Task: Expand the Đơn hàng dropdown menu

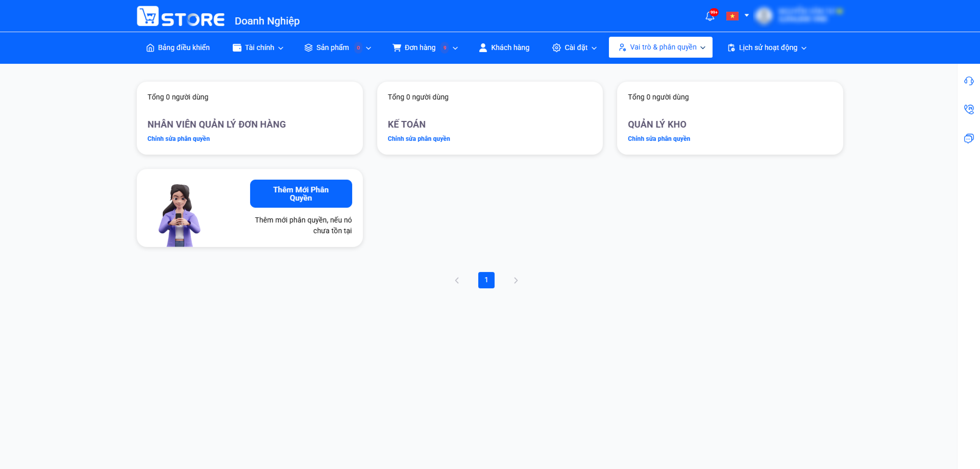Action: [x=425, y=48]
